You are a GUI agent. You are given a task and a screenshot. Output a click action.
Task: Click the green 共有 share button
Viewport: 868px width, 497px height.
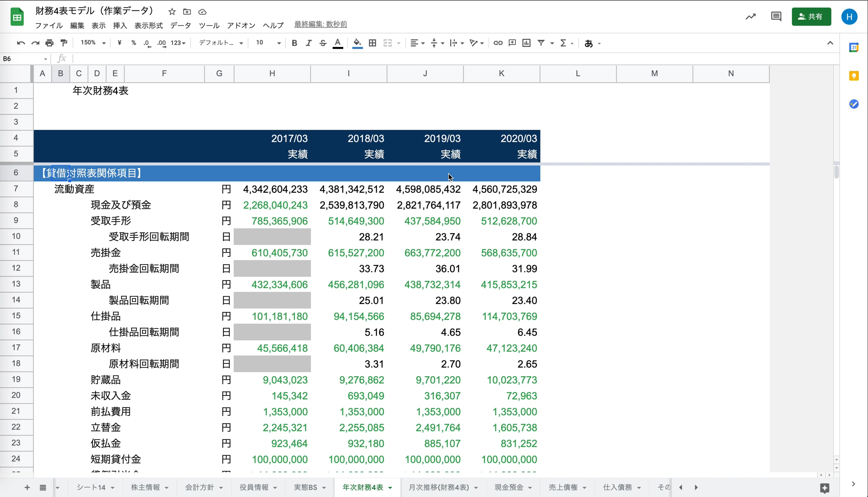[811, 17]
